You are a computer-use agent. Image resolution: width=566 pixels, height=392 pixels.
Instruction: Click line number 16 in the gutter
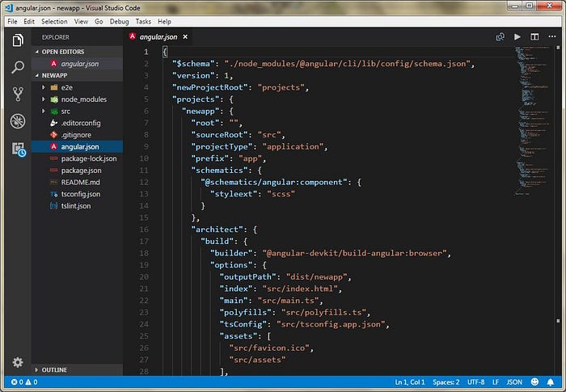pos(144,230)
